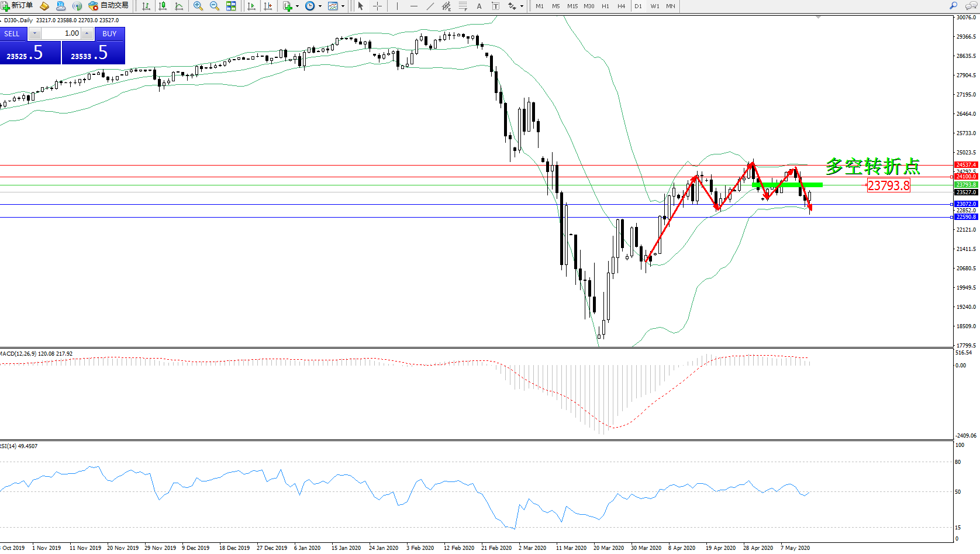Zoom out on the chart

click(215, 6)
